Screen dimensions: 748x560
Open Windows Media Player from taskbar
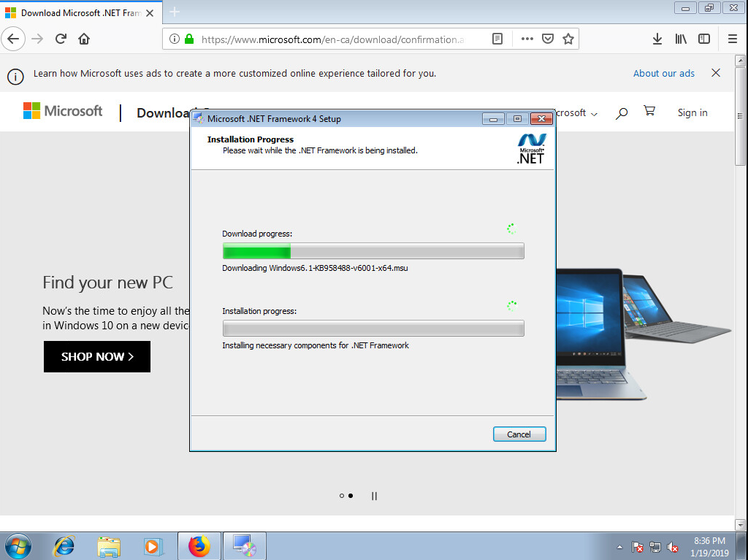[153, 546]
